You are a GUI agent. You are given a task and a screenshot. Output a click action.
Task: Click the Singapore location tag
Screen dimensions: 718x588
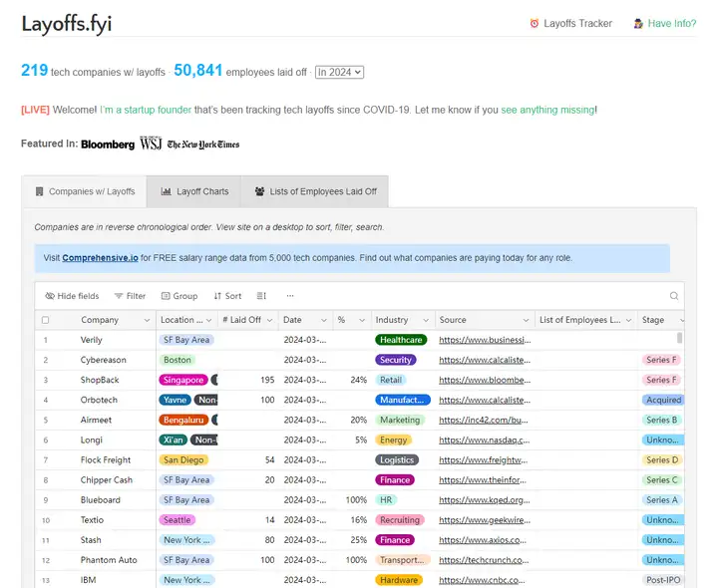183,380
